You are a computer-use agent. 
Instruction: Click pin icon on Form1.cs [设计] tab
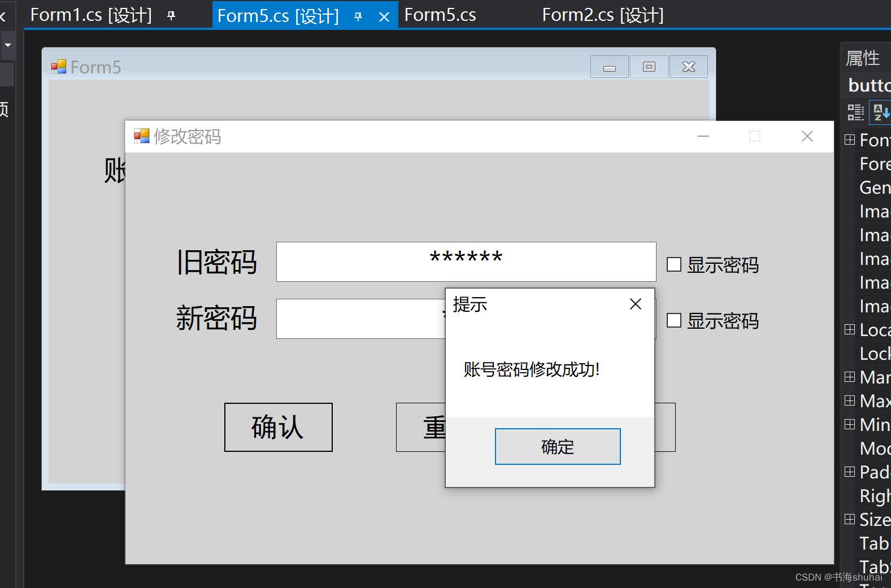[171, 16]
